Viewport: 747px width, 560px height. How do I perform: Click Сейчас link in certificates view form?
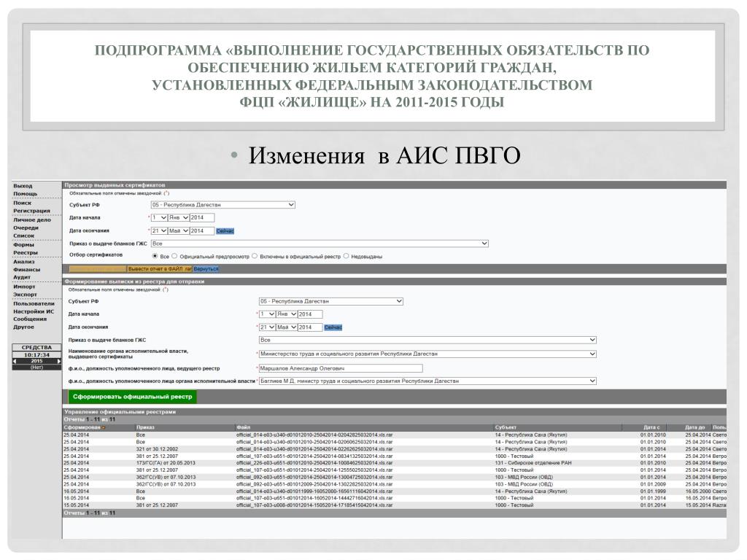[225, 231]
